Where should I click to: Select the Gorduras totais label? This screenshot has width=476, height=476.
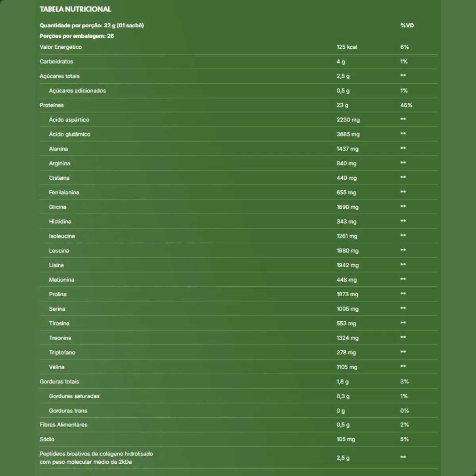(59, 382)
